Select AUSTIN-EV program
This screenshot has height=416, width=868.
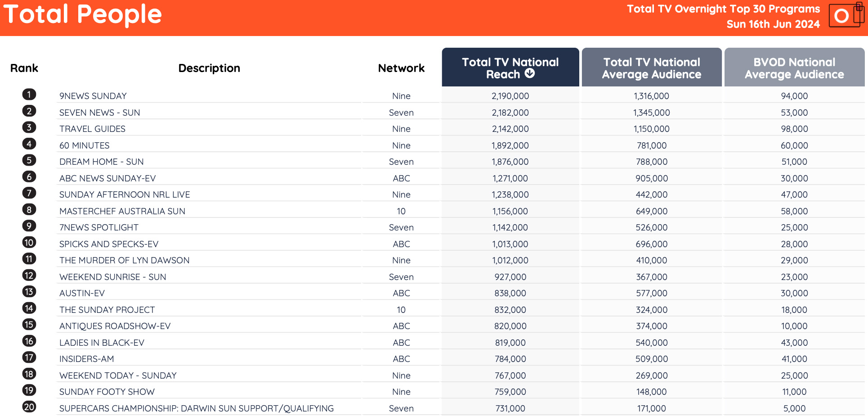82,293
